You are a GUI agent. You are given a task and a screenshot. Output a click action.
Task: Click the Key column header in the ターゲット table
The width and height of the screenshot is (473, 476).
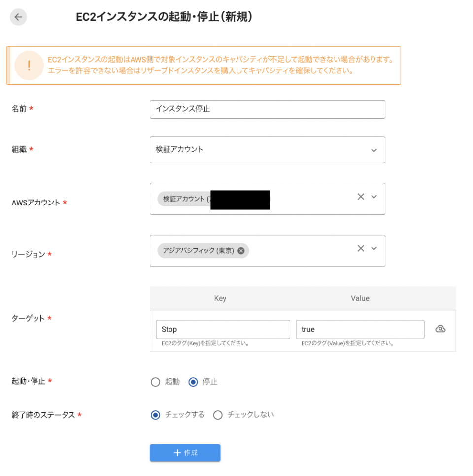tap(220, 298)
